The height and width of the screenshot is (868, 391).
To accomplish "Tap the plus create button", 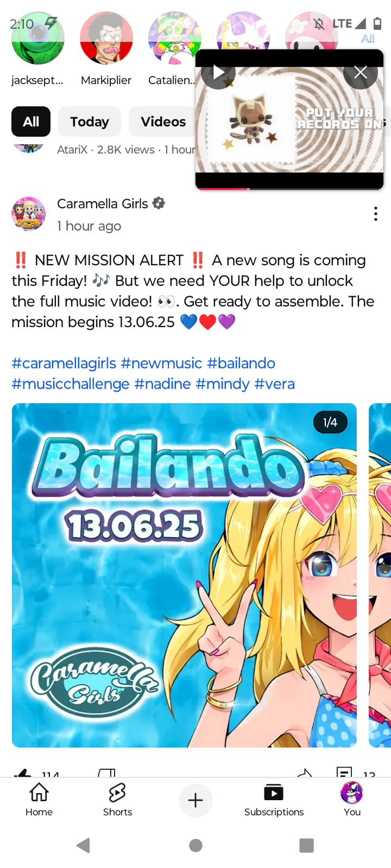I will pos(195,800).
